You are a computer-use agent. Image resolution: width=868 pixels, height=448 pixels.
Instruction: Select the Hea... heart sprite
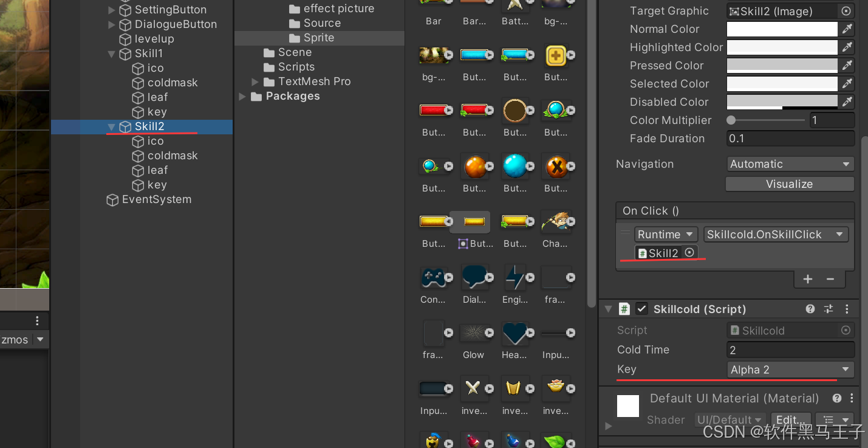(x=514, y=333)
